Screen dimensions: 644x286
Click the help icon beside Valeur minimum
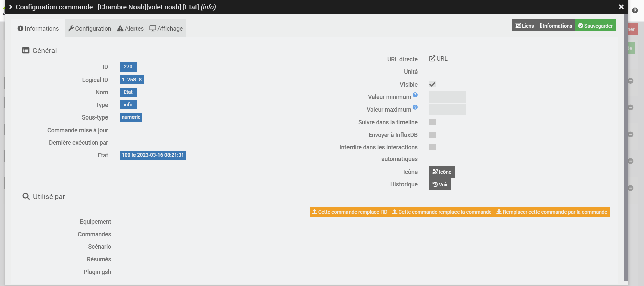tap(415, 95)
